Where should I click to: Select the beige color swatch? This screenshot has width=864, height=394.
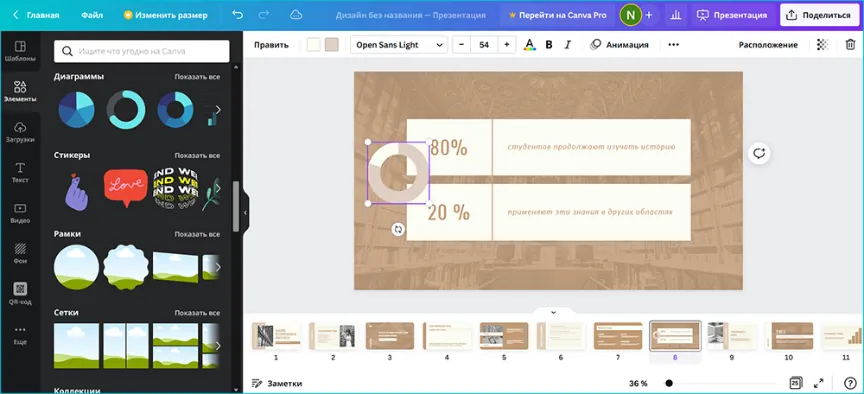coord(331,45)
